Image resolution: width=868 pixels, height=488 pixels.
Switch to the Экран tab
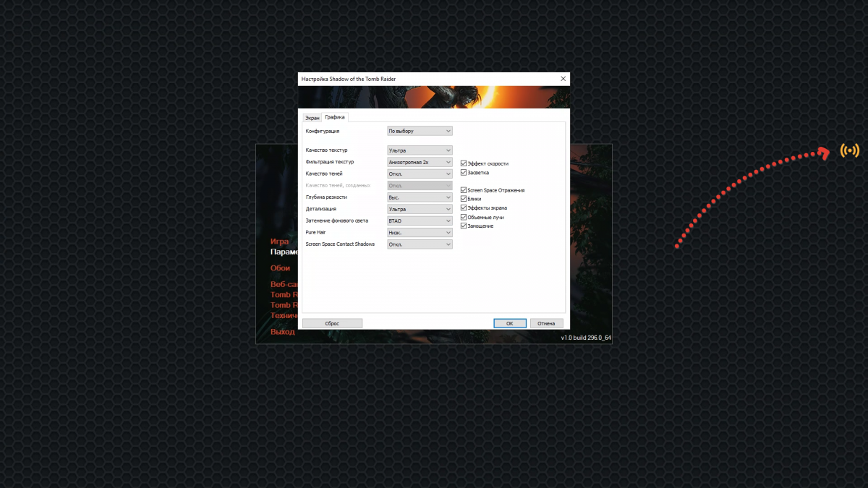[x=312, y=117]
